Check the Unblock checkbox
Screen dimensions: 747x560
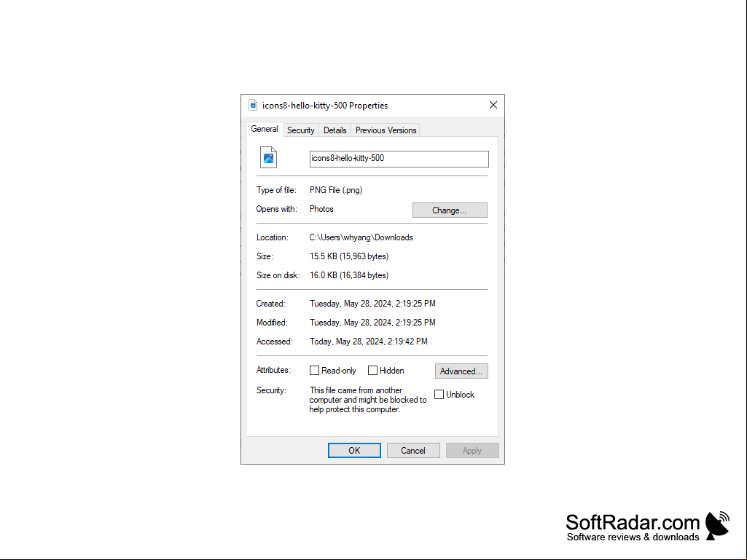pos(439,394)
